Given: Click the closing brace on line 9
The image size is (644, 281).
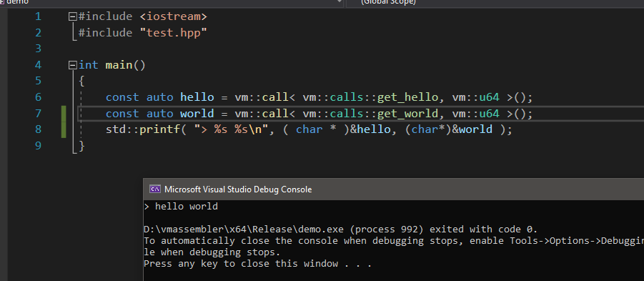Looking at the screenshot, I should [81, 145].
